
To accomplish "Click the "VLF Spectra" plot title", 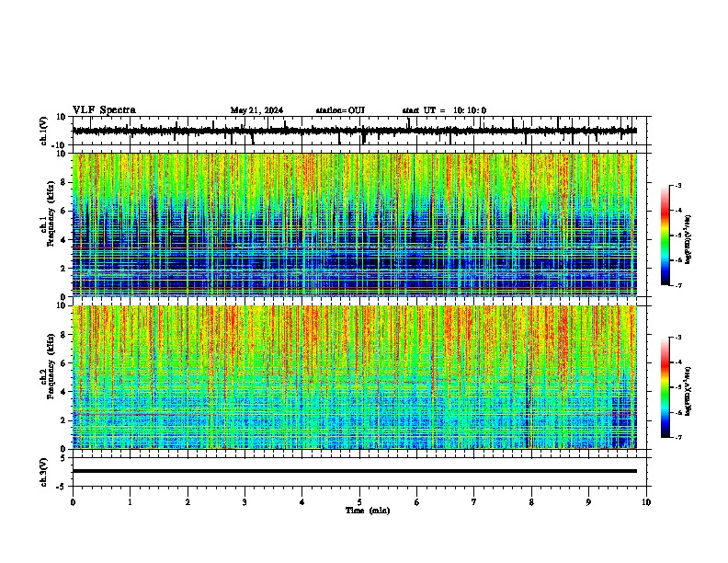I will [104, 110].
